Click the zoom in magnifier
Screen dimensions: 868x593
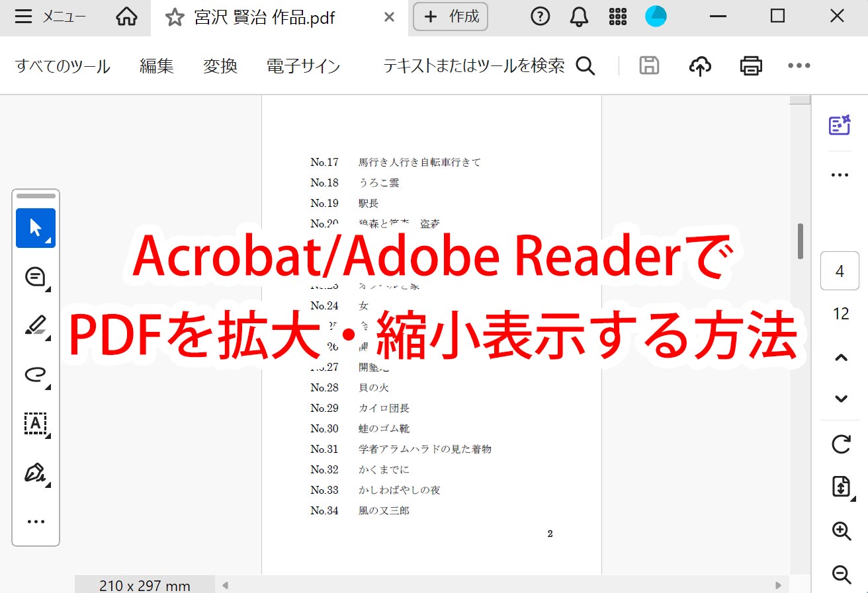click(x=841, y=531)
